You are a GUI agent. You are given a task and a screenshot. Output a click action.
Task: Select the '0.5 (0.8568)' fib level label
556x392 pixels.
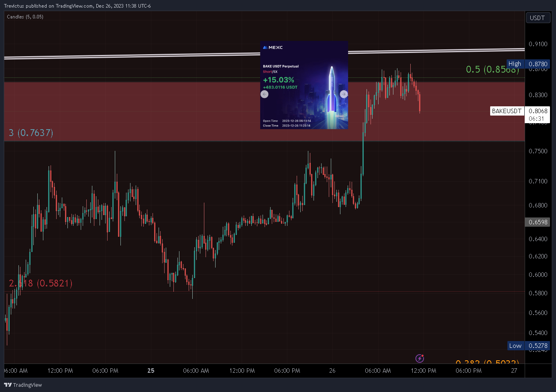click(493, 69)
